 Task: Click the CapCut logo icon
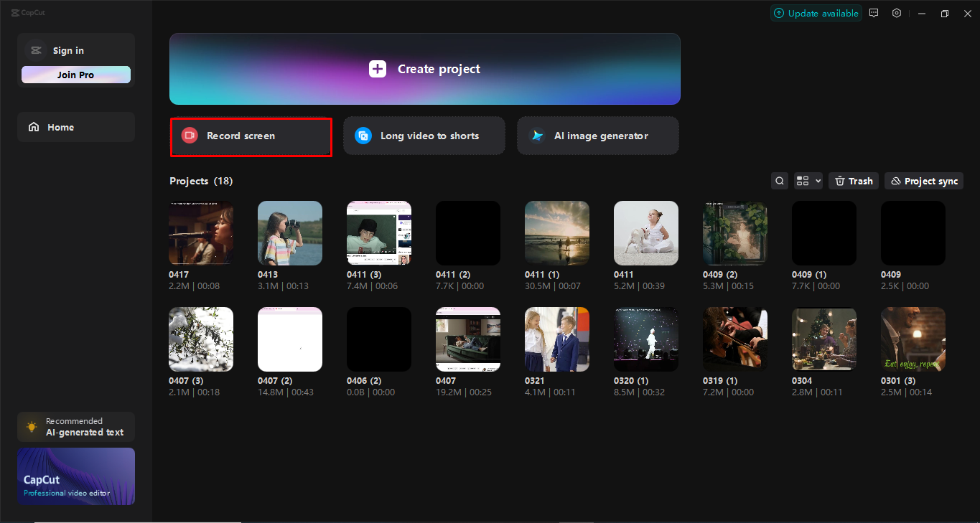click(x=16, y=11)
